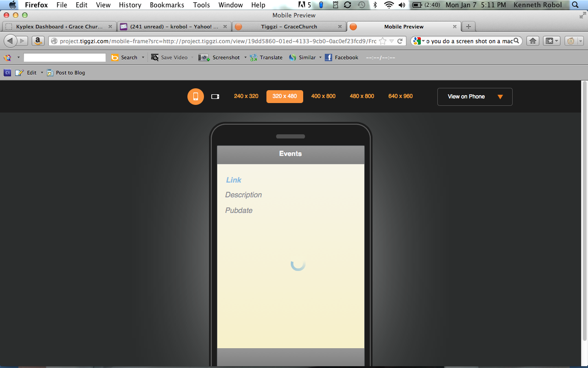The image size is (588, 368).
Task: Open the browser home page icon
Action: tap(532, 41)
